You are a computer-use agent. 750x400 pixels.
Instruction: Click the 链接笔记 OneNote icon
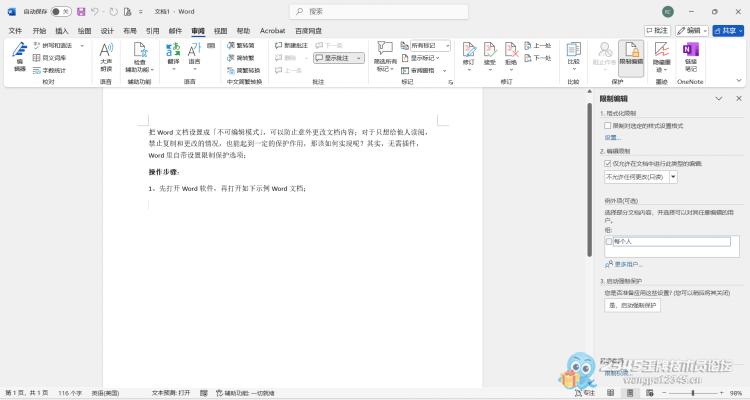pyautogui.click(x=690, y=56)
